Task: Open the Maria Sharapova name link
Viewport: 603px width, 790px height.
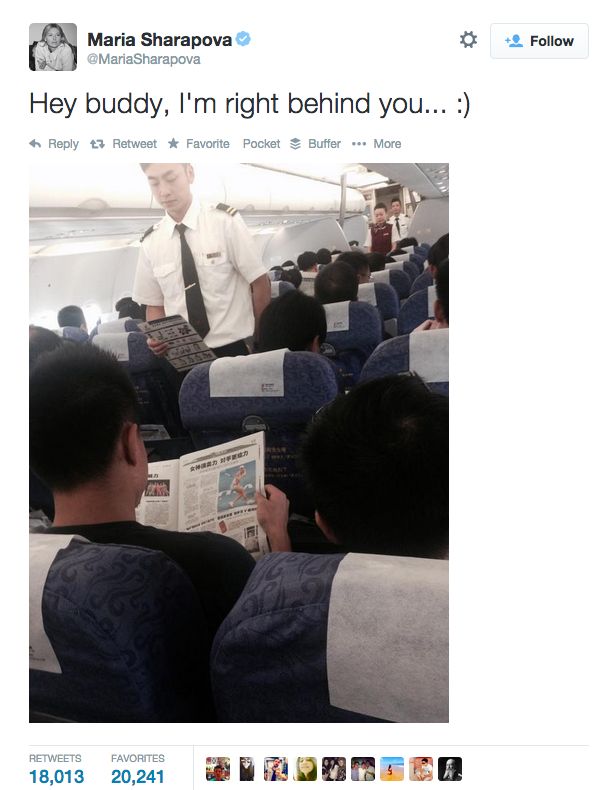Action: click(159, 39)
